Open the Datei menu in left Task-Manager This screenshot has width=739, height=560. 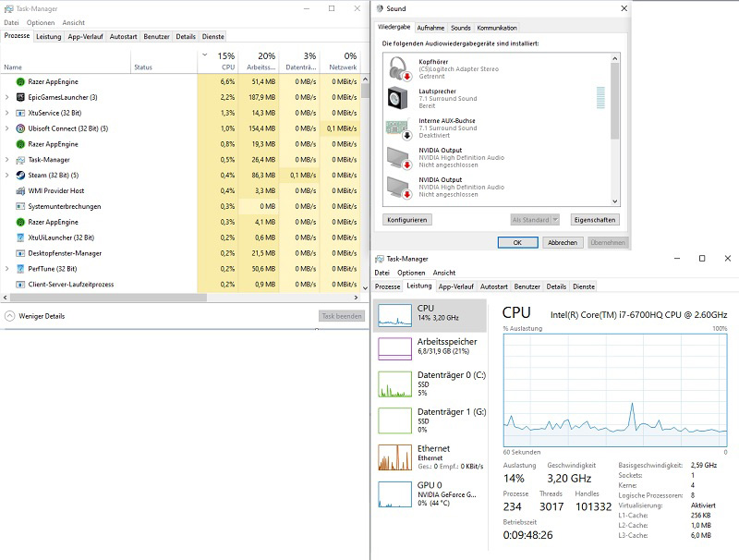point(11,22)
